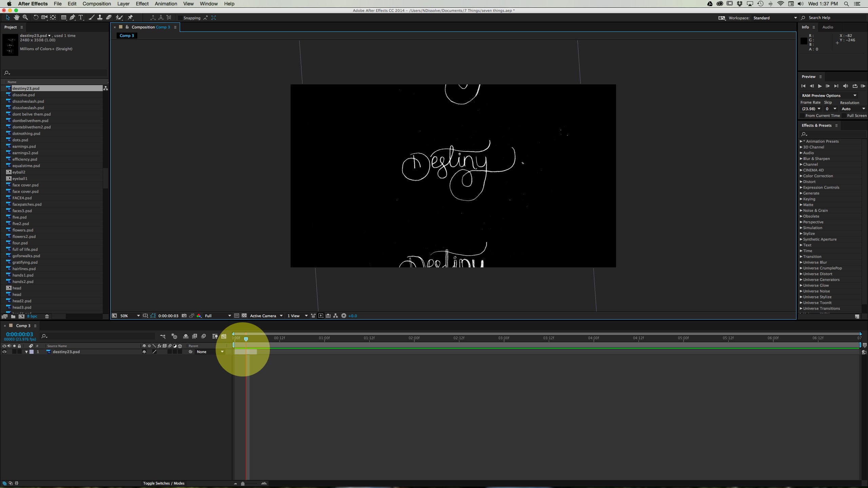Screen dimensions: 868x488
Task: Select the Pen tool
Action: [72, 17]
